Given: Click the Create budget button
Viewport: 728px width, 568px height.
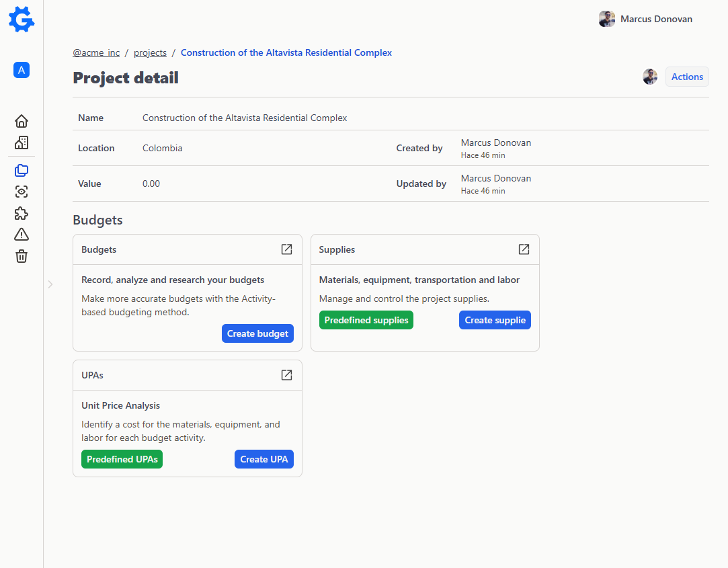Looking at the screenshot, I should [x=257, y=333].
